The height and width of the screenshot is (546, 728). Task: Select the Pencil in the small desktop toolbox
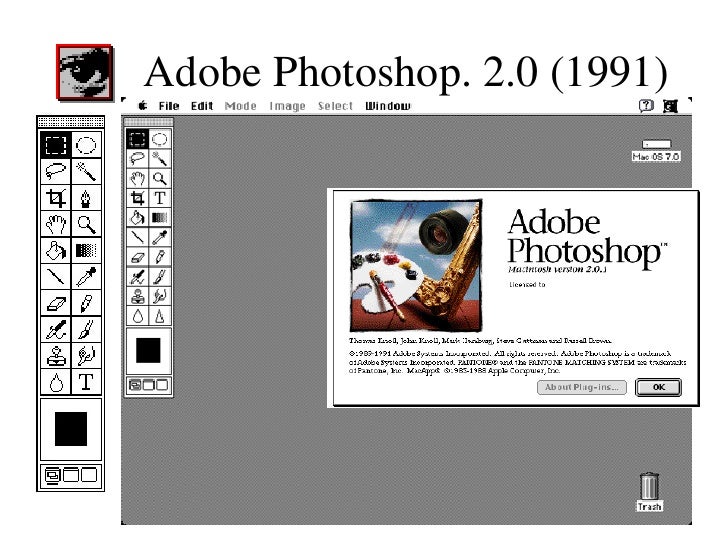[159, 257]
